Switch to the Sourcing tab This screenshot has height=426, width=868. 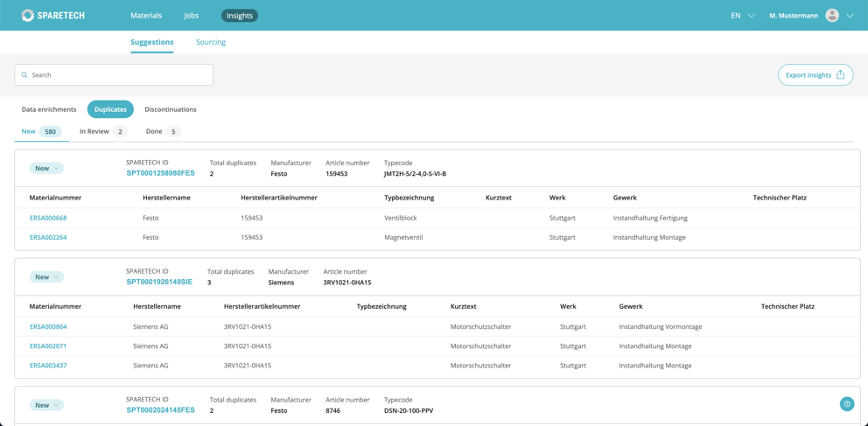(x=211, y=42)
